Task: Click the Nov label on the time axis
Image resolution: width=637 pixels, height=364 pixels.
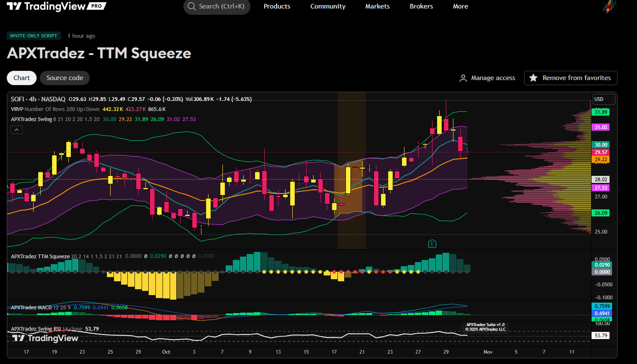Action: pyautogui.click(x=488, y=352)
